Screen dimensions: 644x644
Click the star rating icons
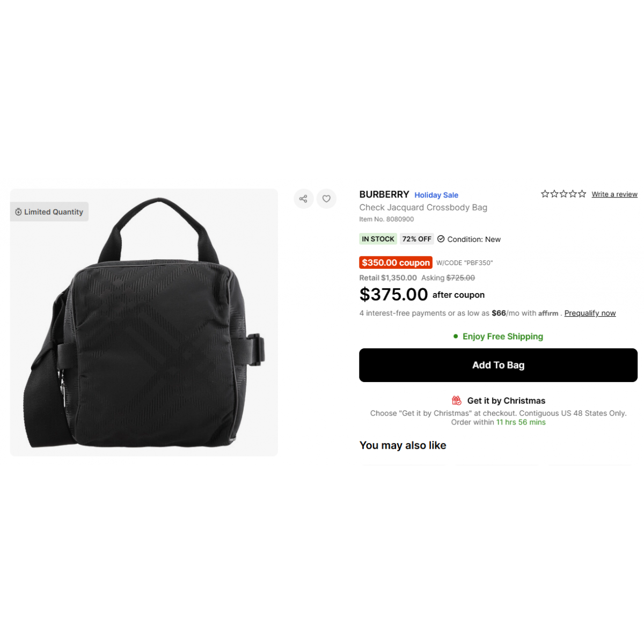coord(563,194)
